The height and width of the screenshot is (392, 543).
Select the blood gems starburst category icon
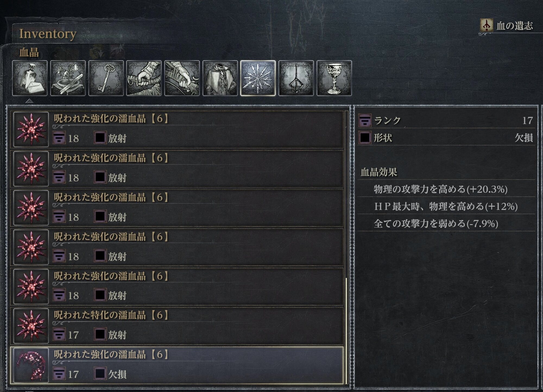click(258, 78)
